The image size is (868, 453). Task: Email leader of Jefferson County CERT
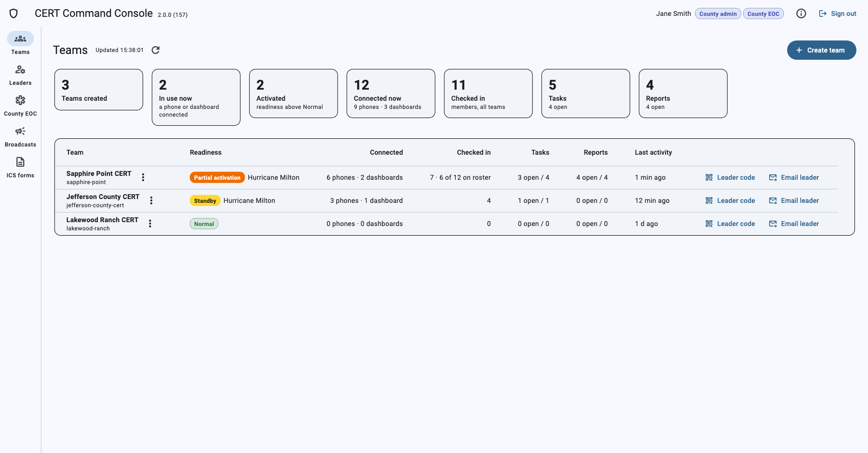(x=794, y=200)
